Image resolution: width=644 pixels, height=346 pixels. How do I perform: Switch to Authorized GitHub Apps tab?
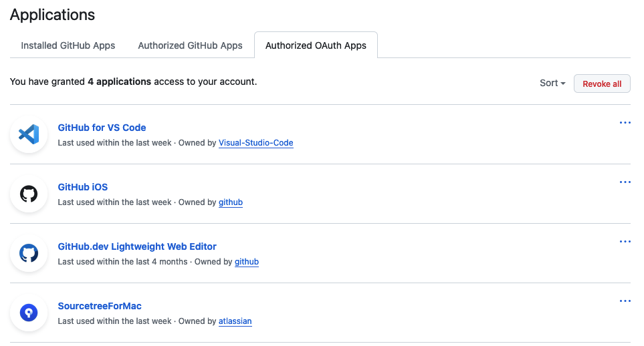click(x=190, y=45)
